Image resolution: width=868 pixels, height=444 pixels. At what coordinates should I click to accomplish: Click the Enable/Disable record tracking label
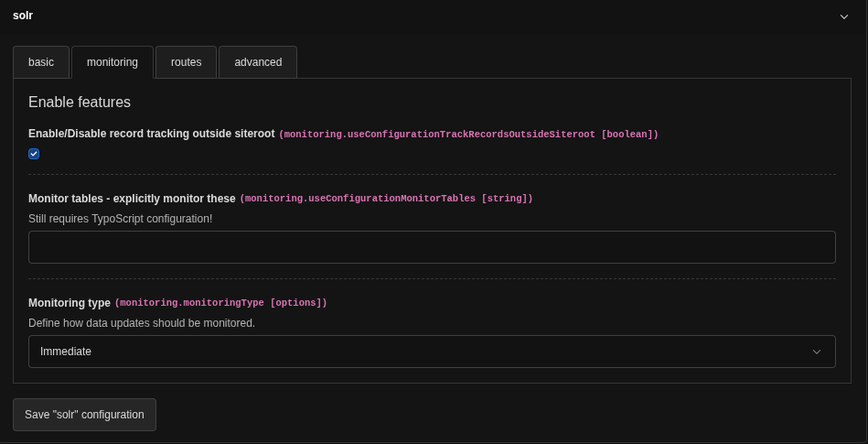point(151,134)
